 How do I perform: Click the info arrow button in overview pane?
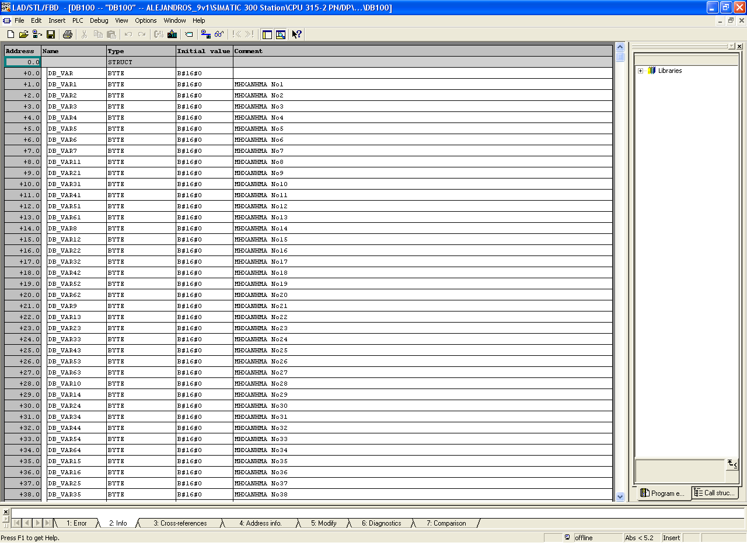pyautogui.click(x=732, y=464)
